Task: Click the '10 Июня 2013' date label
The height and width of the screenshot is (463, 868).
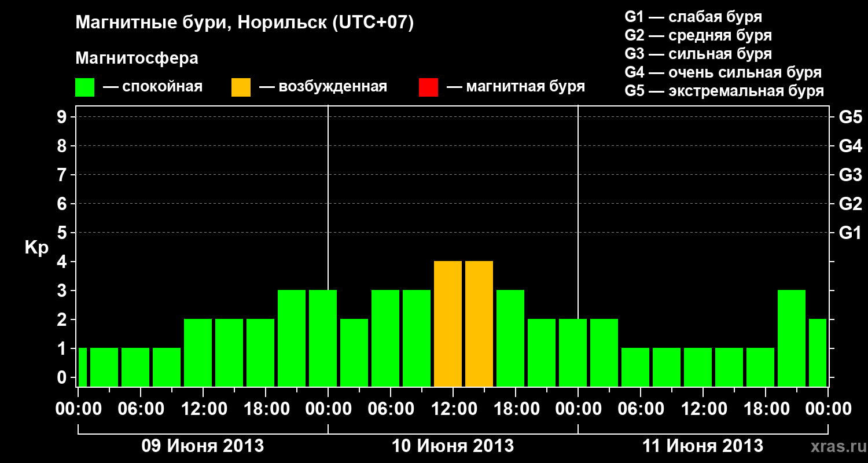Action: tap(453, 446)
